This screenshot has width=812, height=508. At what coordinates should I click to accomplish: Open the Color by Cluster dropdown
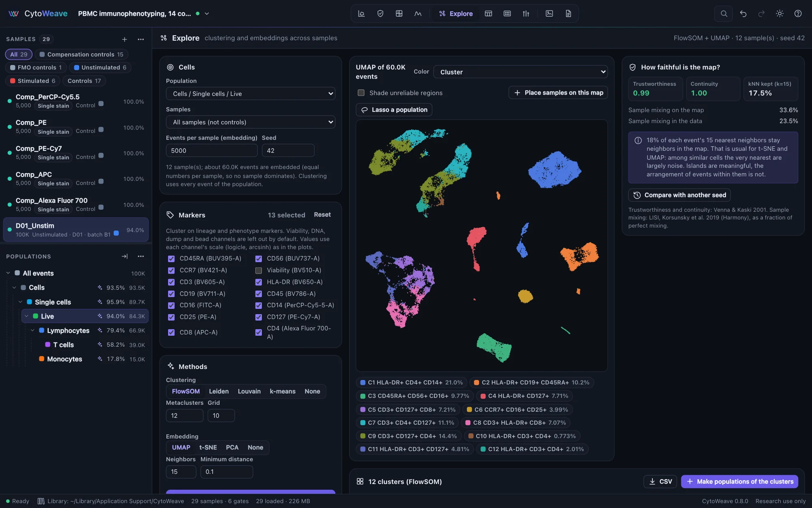[x=520, y=72]
